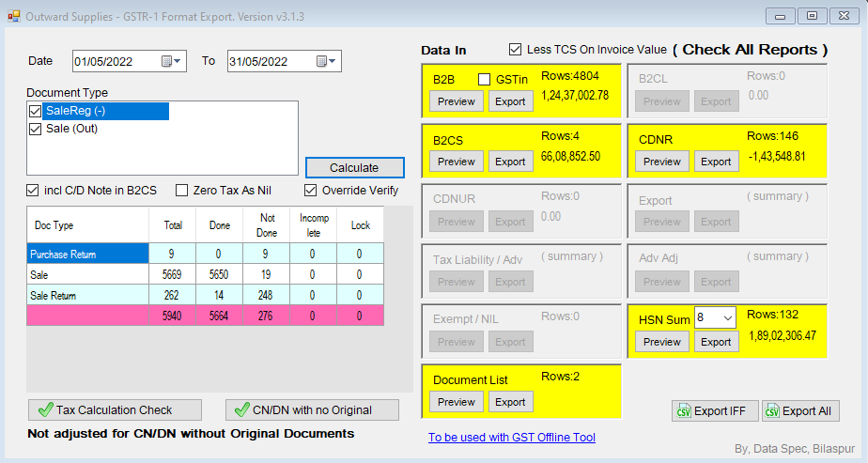The width and height of the screenshot is (868, 463).
Task: Click the From date field 01/05/2022
Action: pos(129,61)
